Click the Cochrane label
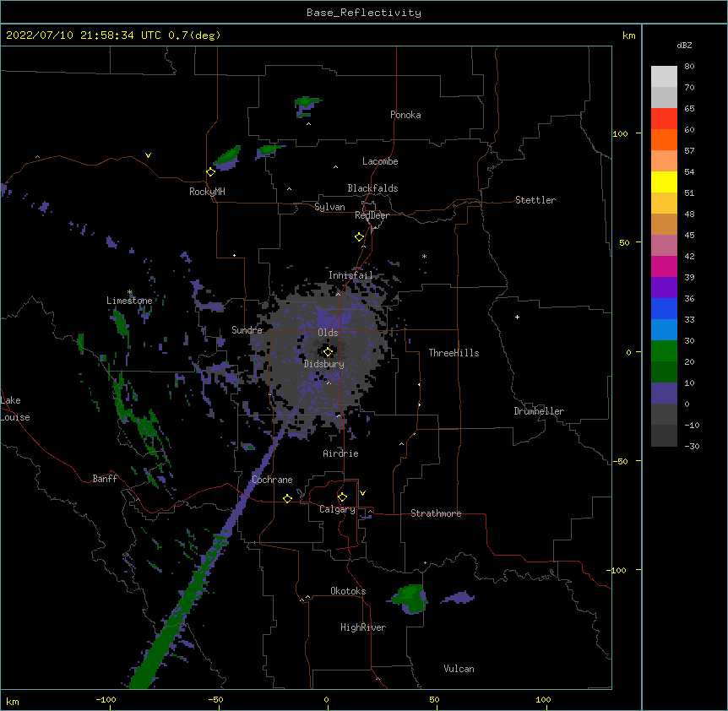The height and width of the screenshot is (711, 728). [x=272, y=480]
